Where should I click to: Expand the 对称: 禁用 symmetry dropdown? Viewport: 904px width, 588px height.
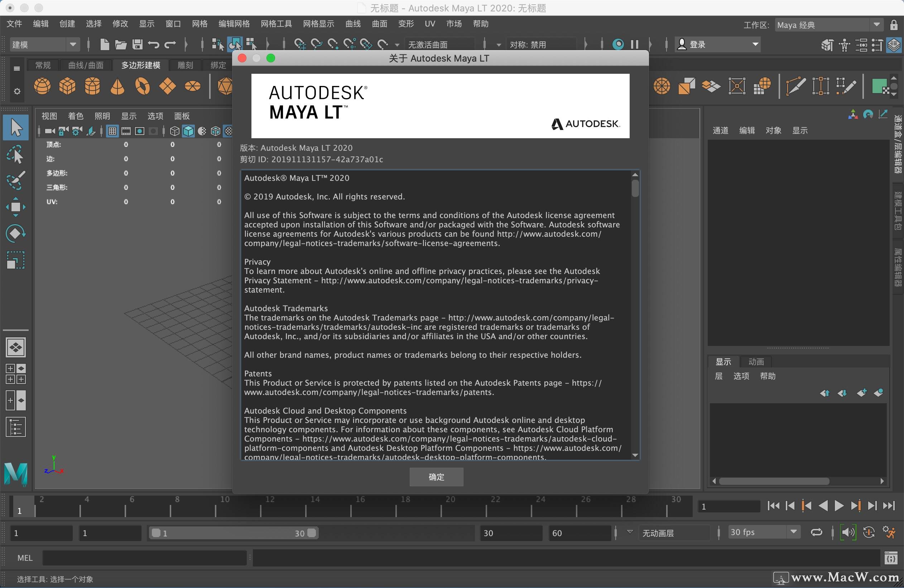tap(542, 44)
